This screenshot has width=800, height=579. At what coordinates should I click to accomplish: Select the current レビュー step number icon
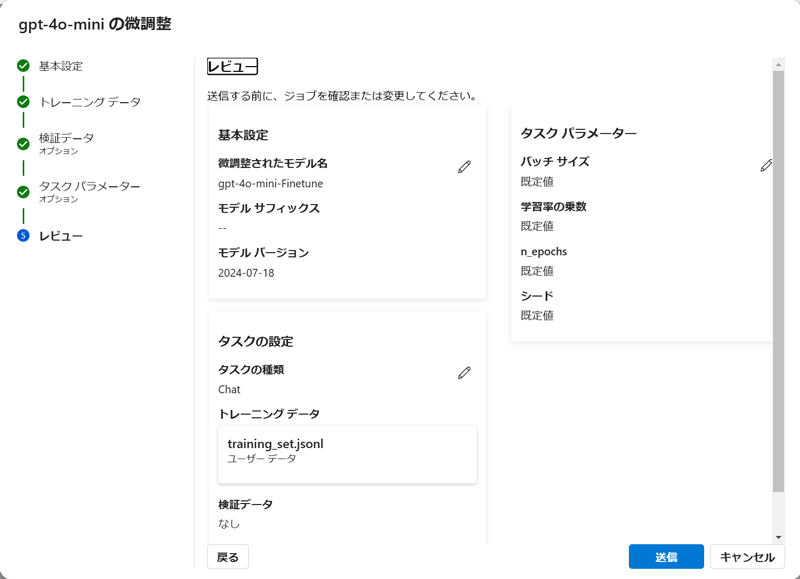(x=23, y=236)
